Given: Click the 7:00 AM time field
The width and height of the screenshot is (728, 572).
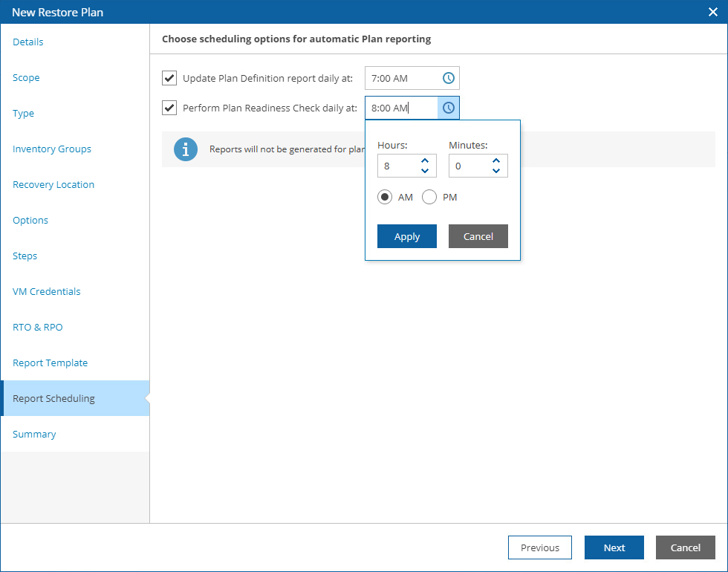Looking at the screenshot, I should 401,78.
